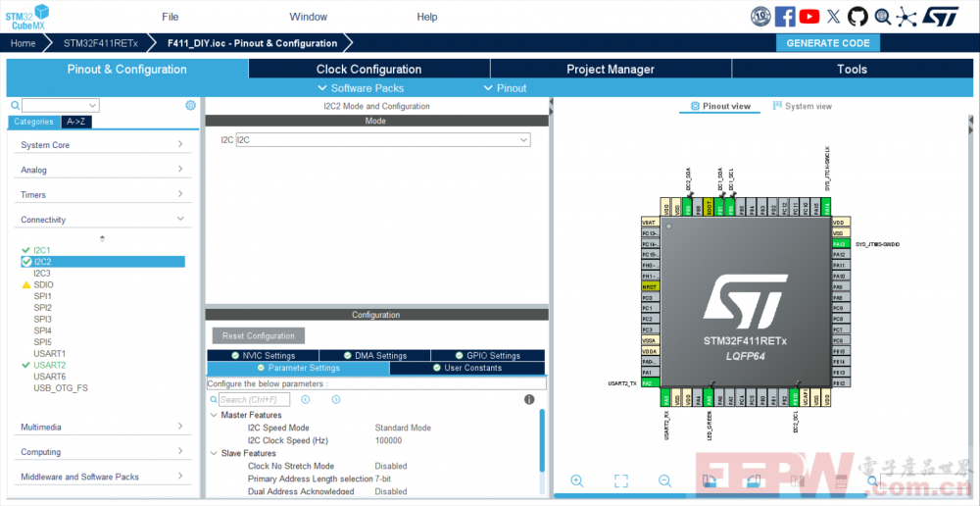Expand the Pinout dropdown menu
The width and height of the screenshot is (980, 506).
(505, 88)
